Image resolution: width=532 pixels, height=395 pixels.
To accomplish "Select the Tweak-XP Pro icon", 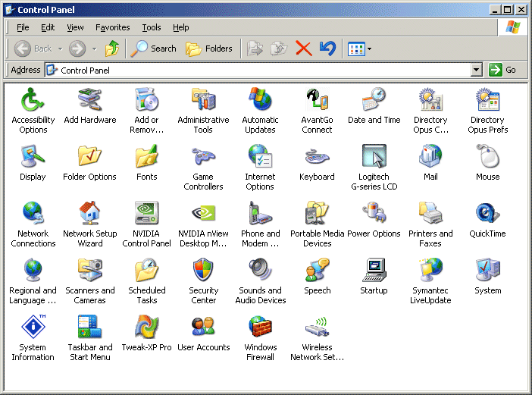I will [146, 328].
